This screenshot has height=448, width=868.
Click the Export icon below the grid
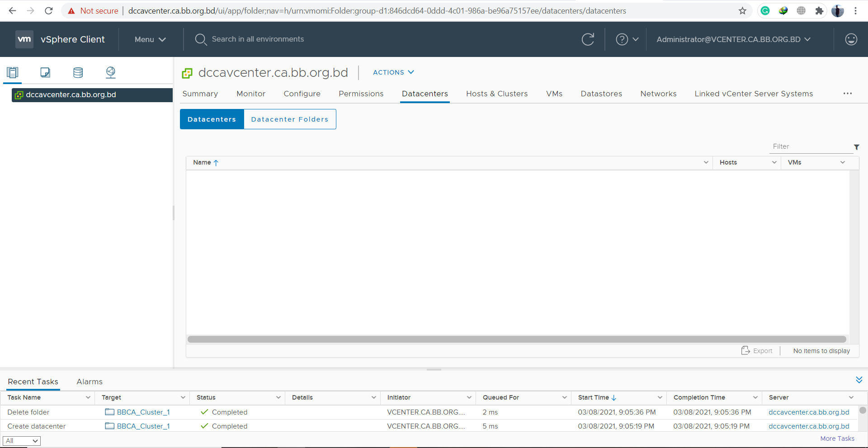tap(745, 350)
